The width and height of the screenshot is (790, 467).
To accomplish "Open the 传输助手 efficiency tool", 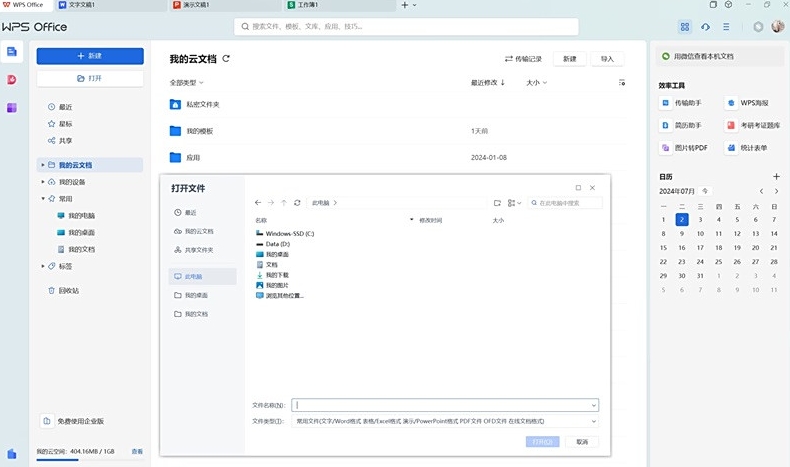I will tap(682, 103).
